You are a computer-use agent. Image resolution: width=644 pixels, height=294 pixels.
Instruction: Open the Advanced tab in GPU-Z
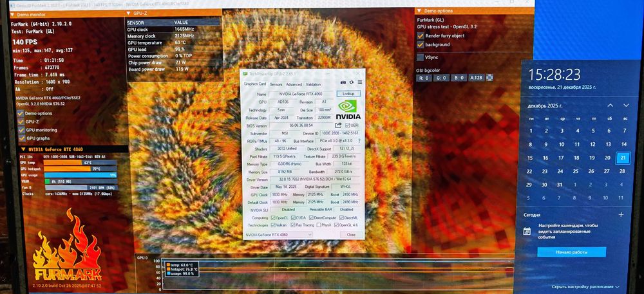(294, 84)
